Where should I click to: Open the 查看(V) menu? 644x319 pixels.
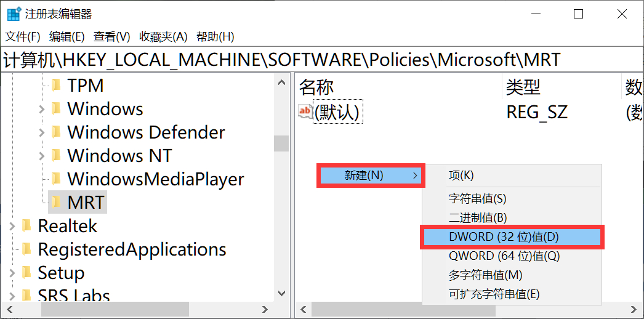pyautogui.click(x=111, y=37)
